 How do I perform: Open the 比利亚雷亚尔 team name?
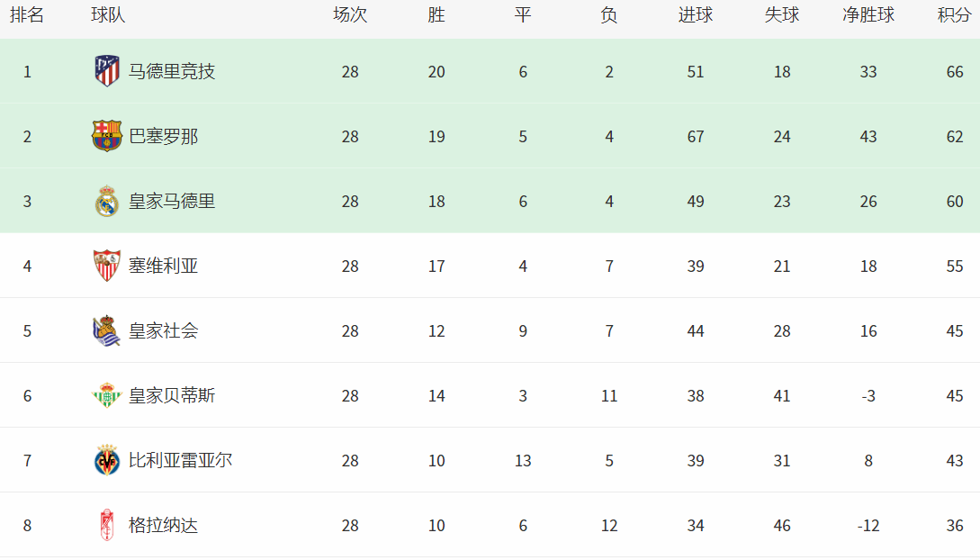tap(181, 461)
